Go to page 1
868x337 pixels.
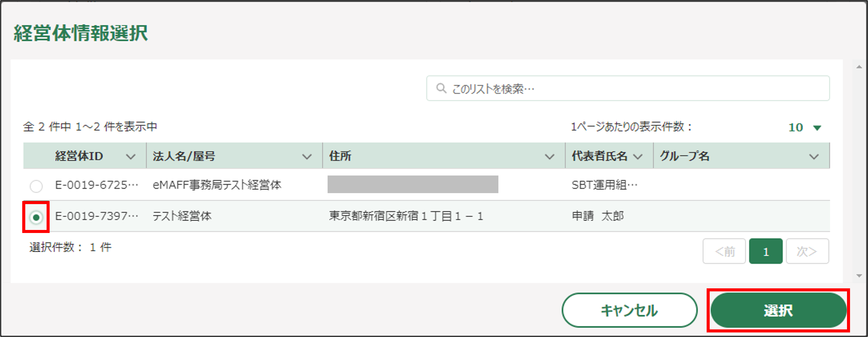[766, 252]
